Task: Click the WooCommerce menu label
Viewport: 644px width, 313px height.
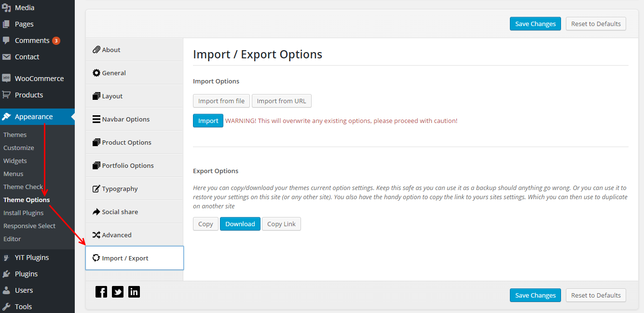Action: 39,79
